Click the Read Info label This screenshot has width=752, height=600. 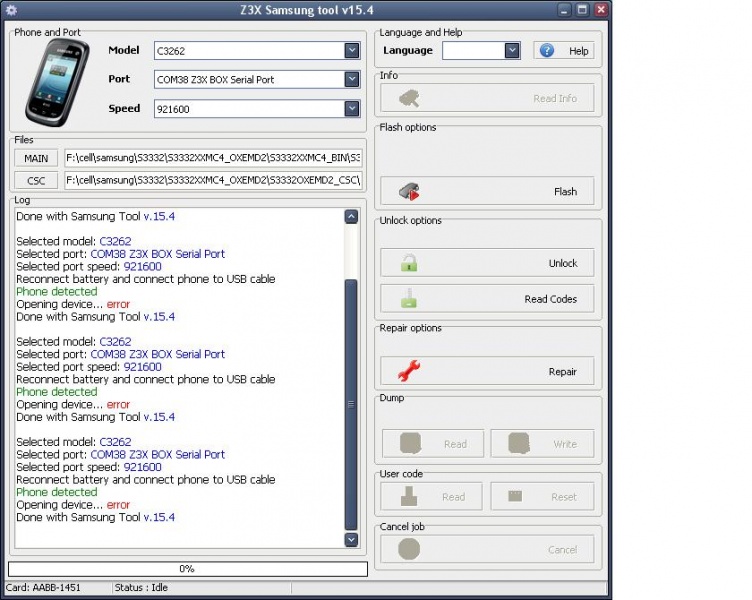(555, 98)
